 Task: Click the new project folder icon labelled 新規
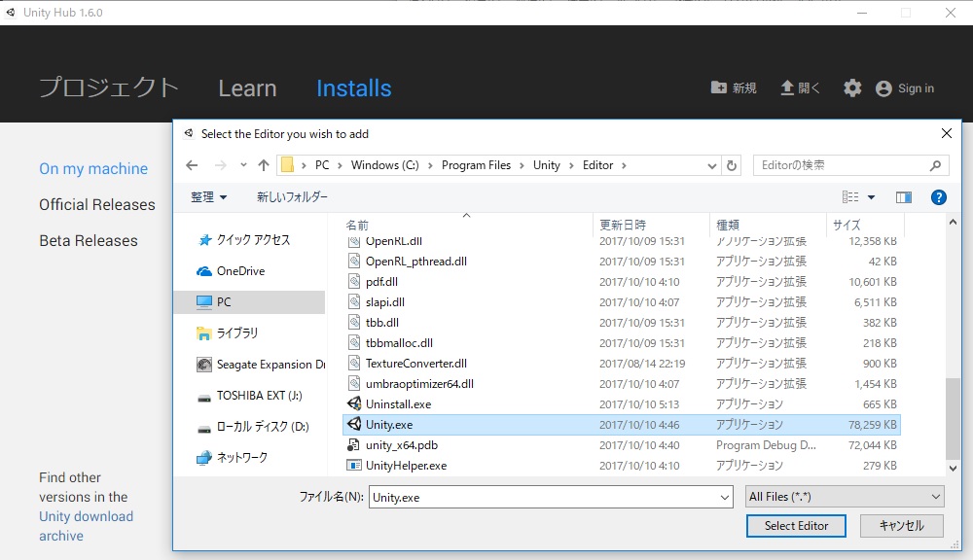tap(719, 87)
